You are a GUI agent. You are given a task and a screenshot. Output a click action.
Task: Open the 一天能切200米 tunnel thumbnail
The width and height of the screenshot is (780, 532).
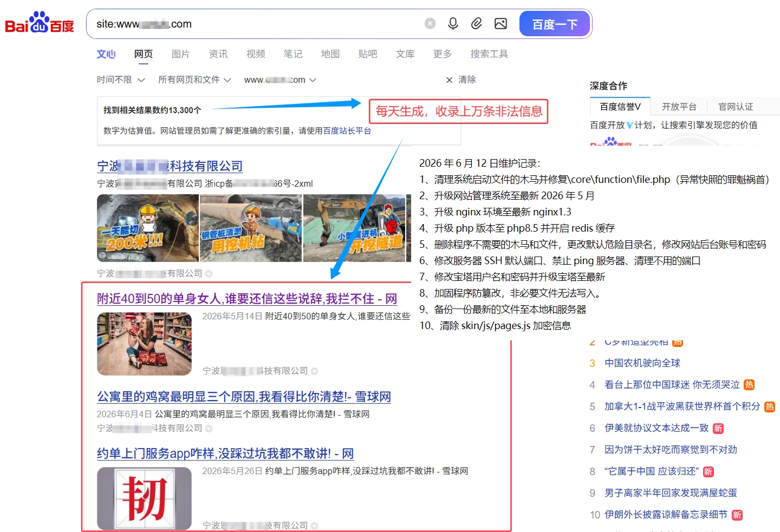tap(147, 228)
